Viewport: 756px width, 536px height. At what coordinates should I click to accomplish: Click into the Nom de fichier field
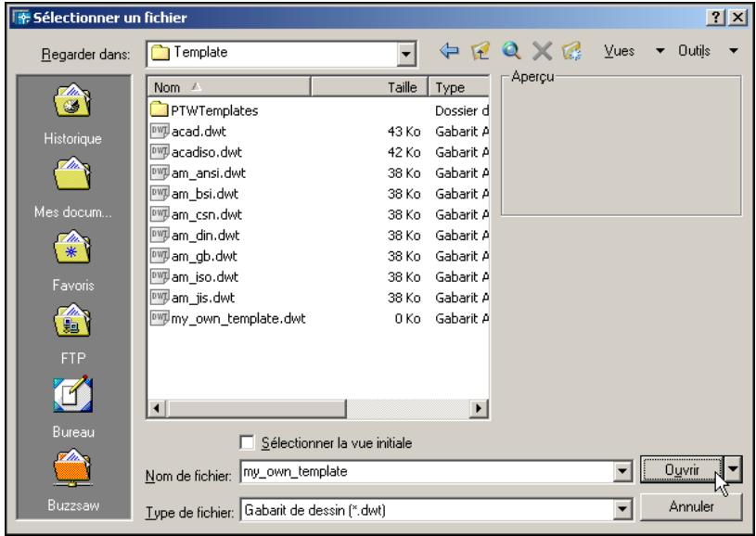pos(428,471)
